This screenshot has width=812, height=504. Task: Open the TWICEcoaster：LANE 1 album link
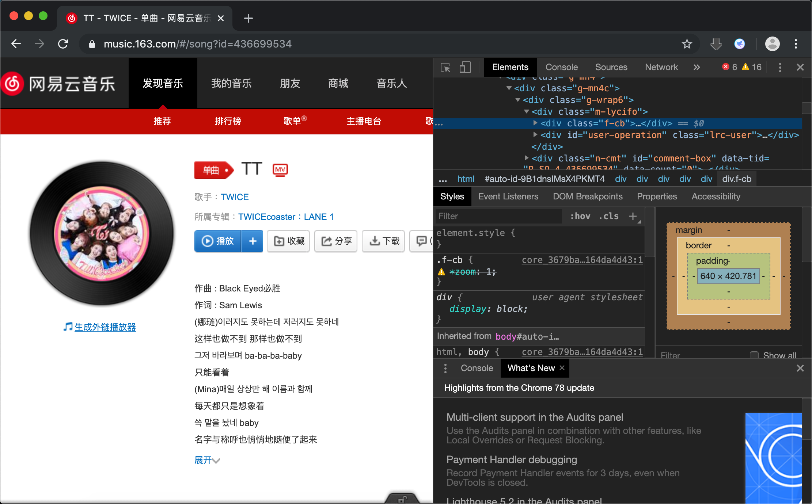click(286, 217)
